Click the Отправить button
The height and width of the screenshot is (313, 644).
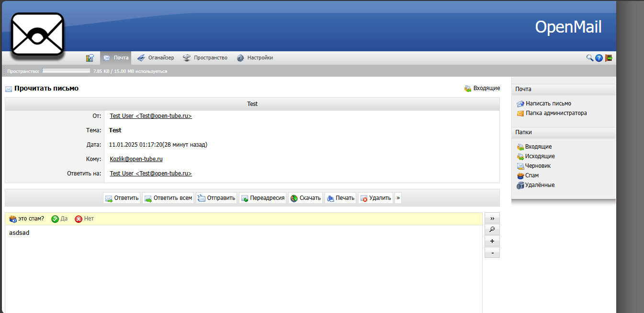216,198
